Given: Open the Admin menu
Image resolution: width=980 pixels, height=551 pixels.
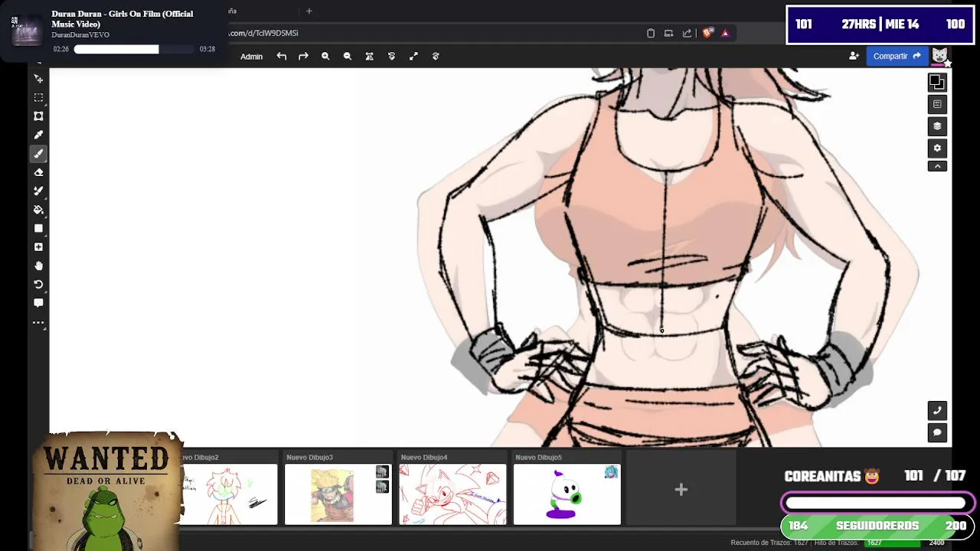Looking at the screenshot, I should coord(251,57).
